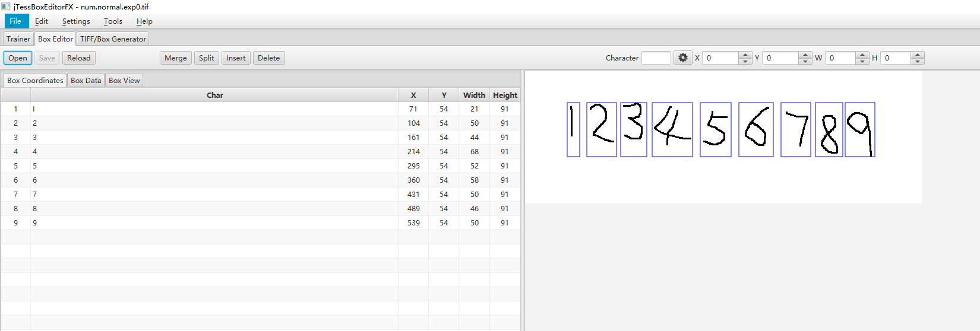Switch to the Trainer tab
980x331 pixels.
pyautogui.click(x=18, y=39)
